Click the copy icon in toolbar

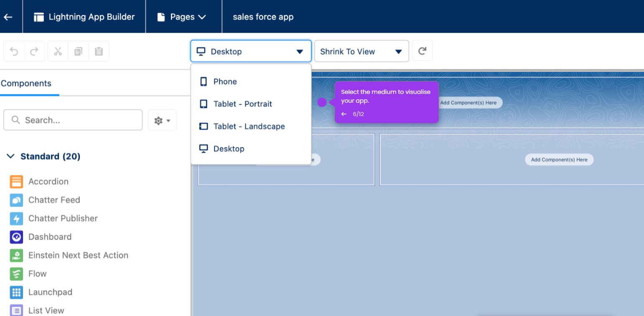click(78, 51)
